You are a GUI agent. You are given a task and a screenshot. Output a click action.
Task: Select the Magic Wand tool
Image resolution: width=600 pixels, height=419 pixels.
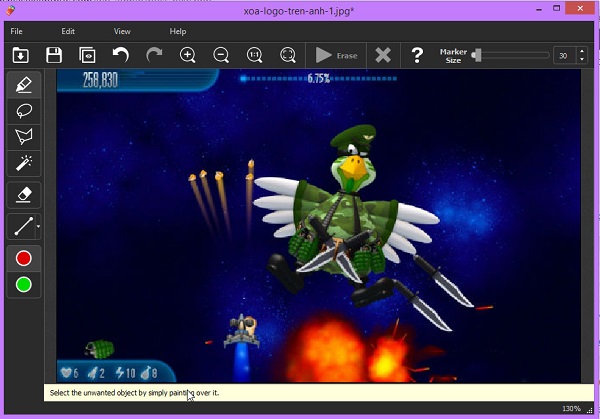click(24, 163)
